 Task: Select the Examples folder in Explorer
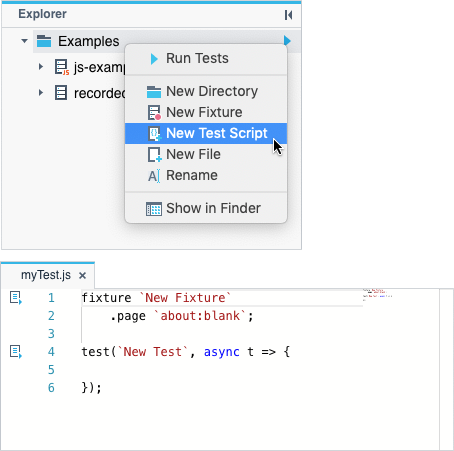click(x=89, y=41)
